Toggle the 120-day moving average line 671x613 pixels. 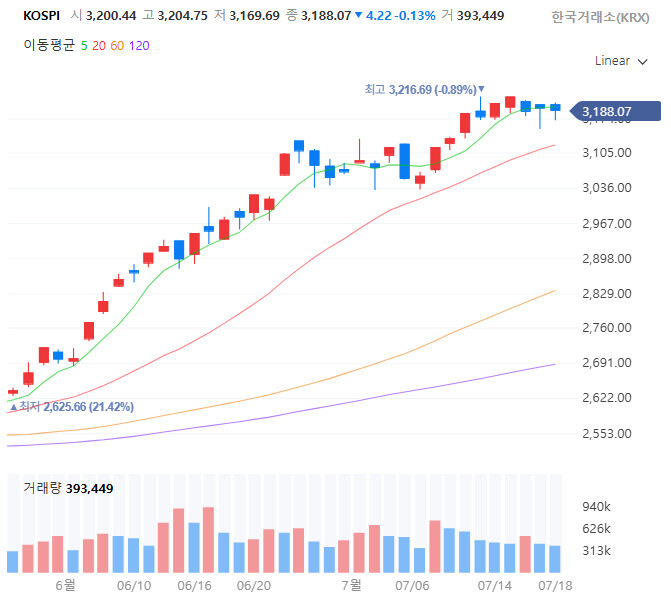pyautogui.click(x=139, y=44)
